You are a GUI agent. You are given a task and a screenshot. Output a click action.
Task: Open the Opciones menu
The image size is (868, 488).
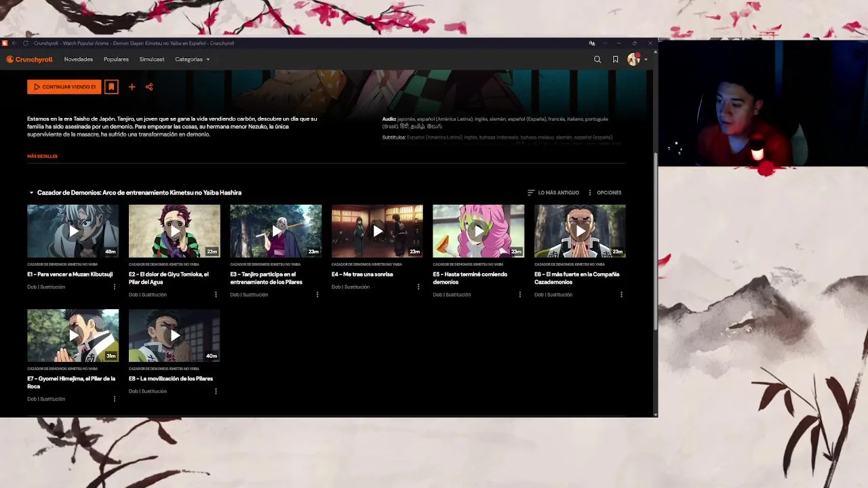coord(604,192)
